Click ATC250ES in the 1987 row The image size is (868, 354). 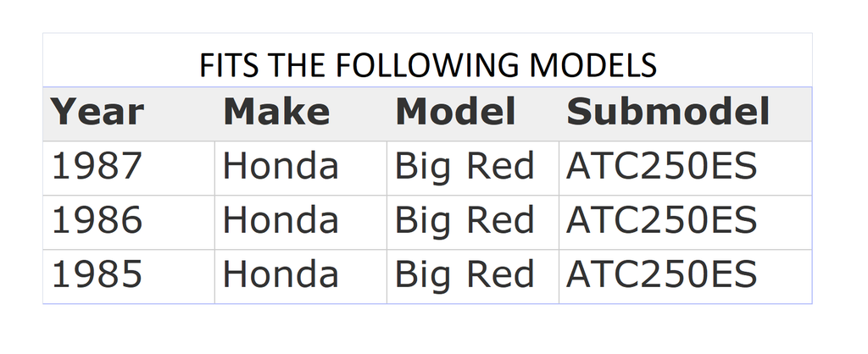pos(661,166)
